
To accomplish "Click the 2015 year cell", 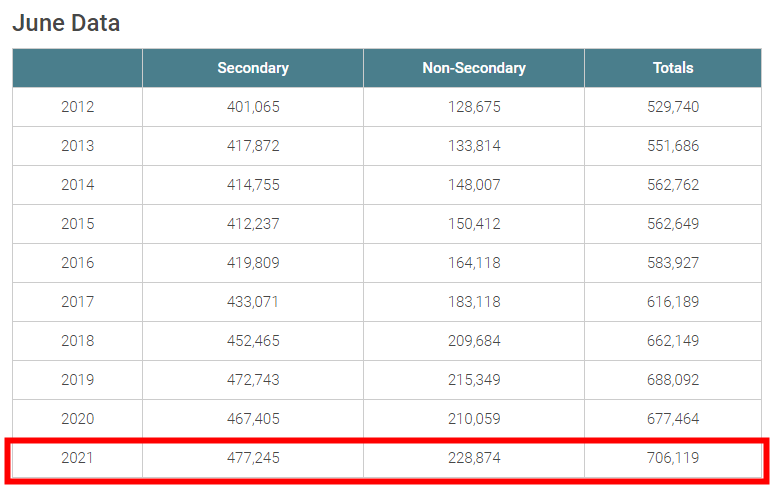I will 78,224.
